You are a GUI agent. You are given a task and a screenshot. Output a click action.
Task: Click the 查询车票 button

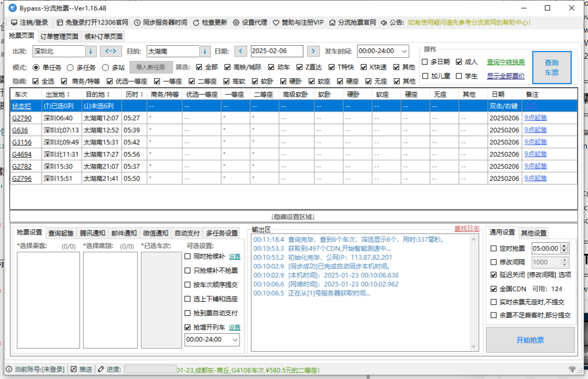point(552,67)
